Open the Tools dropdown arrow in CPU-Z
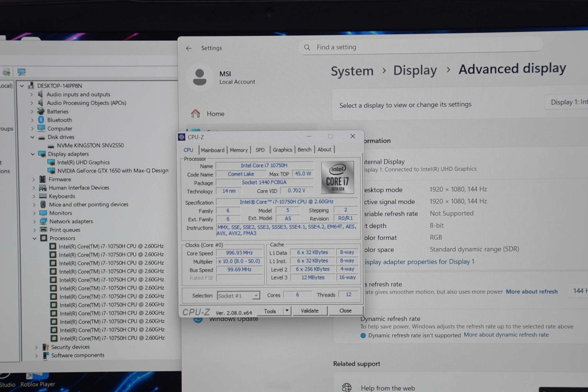The image size is (588, 392). (287, 311)
